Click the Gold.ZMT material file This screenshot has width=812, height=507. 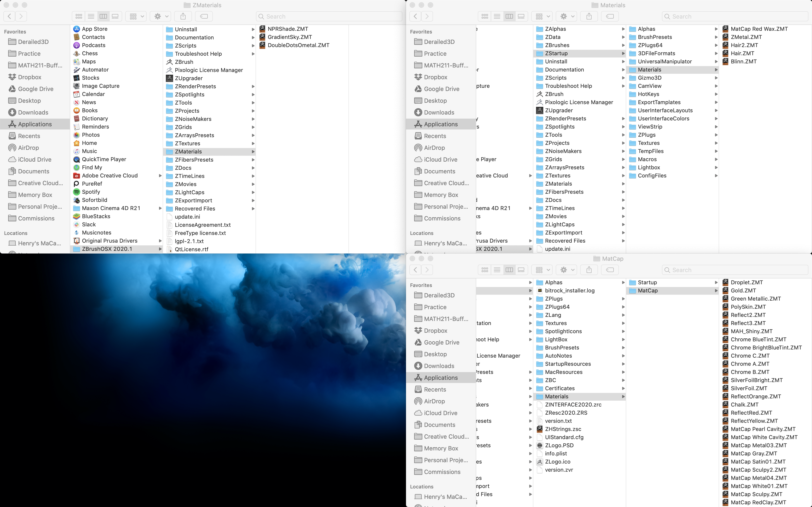point(743,291)
